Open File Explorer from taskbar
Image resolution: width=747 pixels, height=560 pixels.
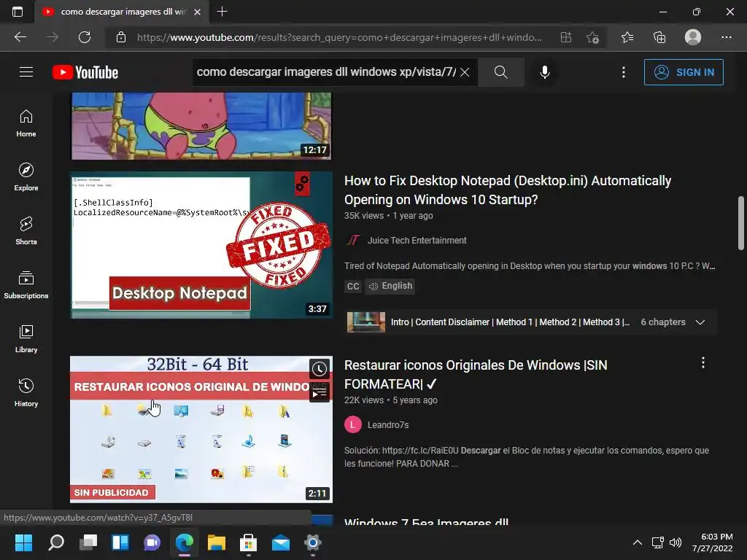click(216, 542)
